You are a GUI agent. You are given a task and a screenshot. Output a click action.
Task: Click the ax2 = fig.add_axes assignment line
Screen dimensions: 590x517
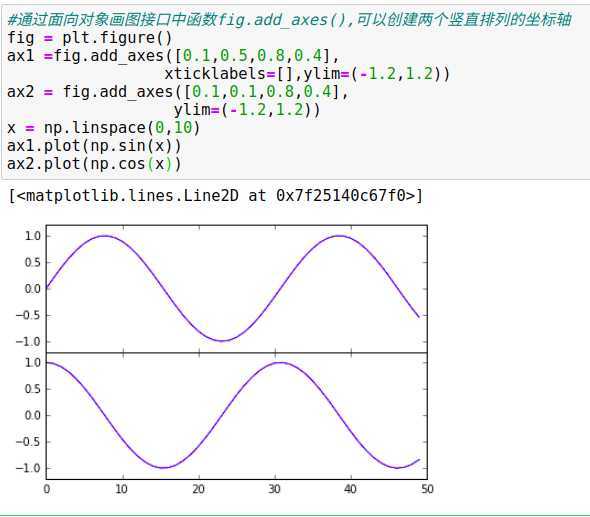click(x=178, y=92)
